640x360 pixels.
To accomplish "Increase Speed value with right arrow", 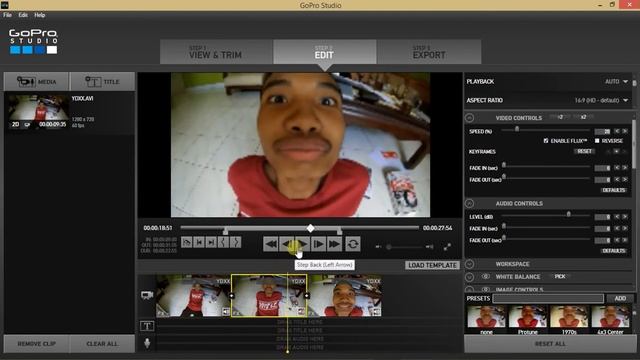I will tap(625, 131).
